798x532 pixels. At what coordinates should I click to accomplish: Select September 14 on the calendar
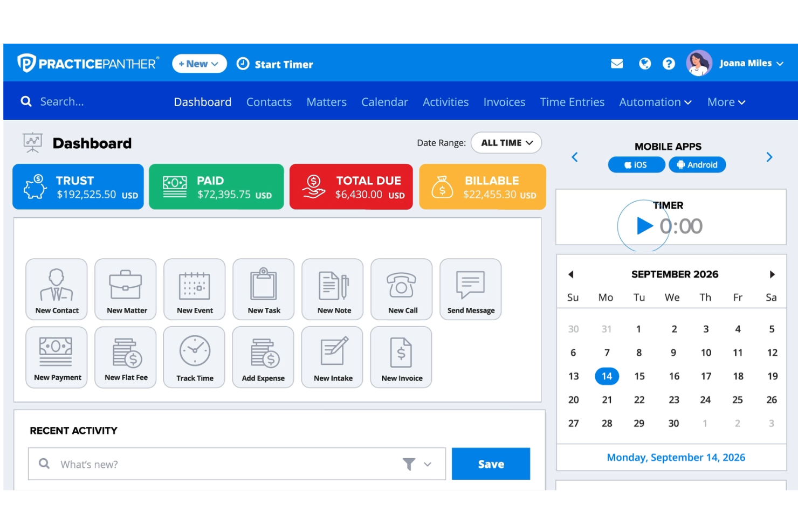coord(607,376)
